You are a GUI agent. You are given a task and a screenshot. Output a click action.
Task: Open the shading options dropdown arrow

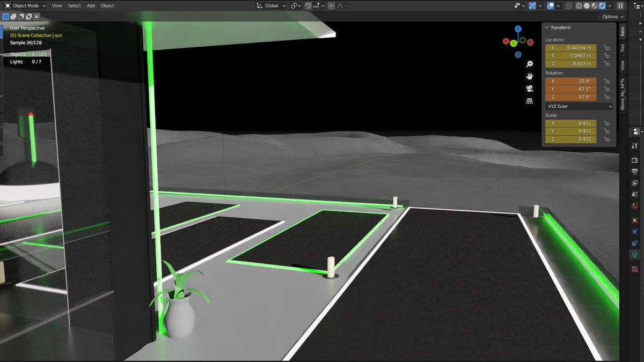pyautogui.click(x=610, y=6)
